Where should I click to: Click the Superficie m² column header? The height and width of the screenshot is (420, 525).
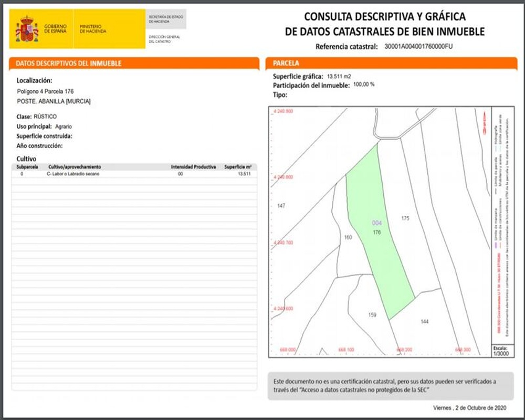[238, 167]
